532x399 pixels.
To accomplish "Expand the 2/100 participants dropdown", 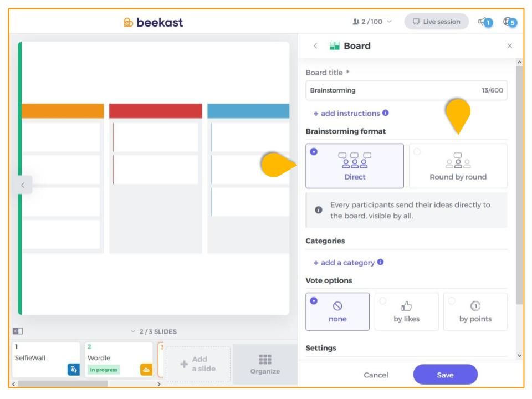I will pos(390,22).
